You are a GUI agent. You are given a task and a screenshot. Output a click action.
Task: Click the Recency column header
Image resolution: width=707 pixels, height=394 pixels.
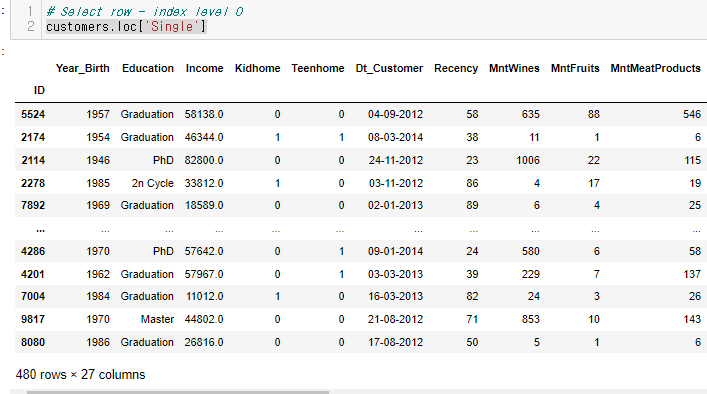click(x=456, y=68)
